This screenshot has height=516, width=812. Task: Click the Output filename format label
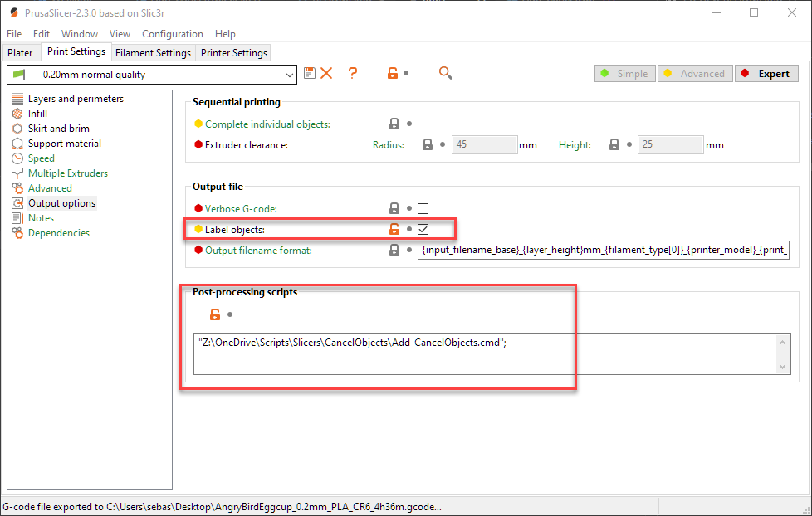[x=258, y=251]
